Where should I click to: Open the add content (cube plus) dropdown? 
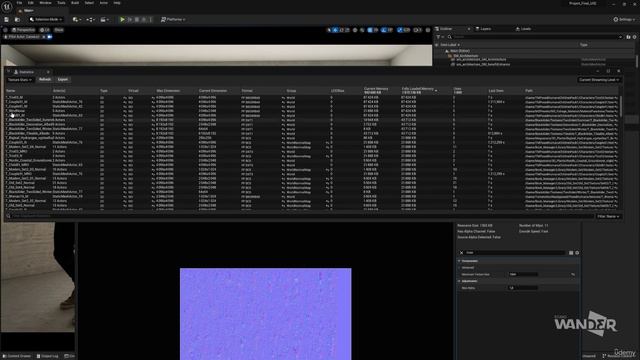coord(76,20)
